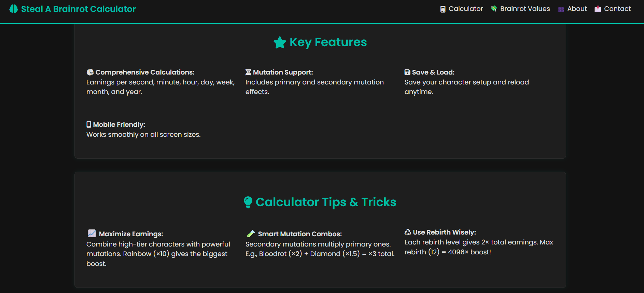Open the Calculator nav menu item
The height and width of the screenshot is (293, 644).
pyautogui.click(x=462, y=9)
